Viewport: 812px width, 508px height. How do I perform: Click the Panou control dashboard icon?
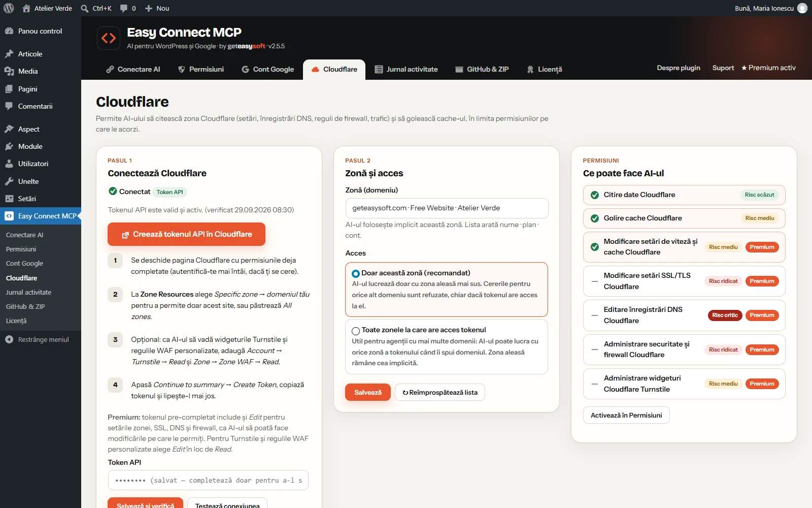click(x=9, y=31)
